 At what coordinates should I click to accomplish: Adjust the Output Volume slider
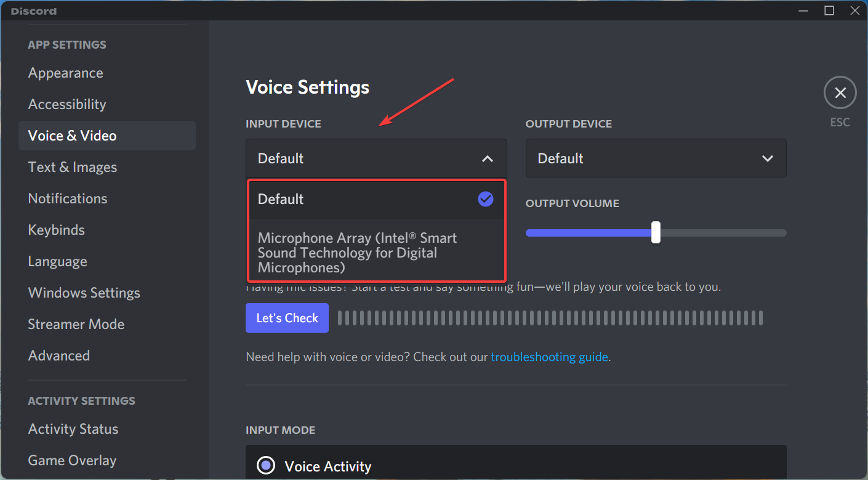pos(655,232)
